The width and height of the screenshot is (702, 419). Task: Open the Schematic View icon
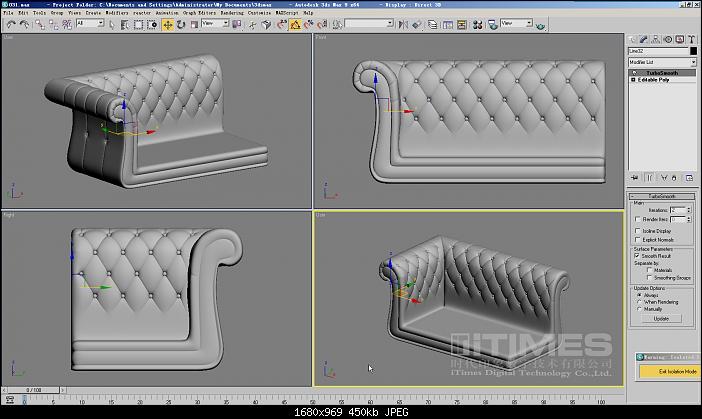pyautogui.click(x=462, y=25)
